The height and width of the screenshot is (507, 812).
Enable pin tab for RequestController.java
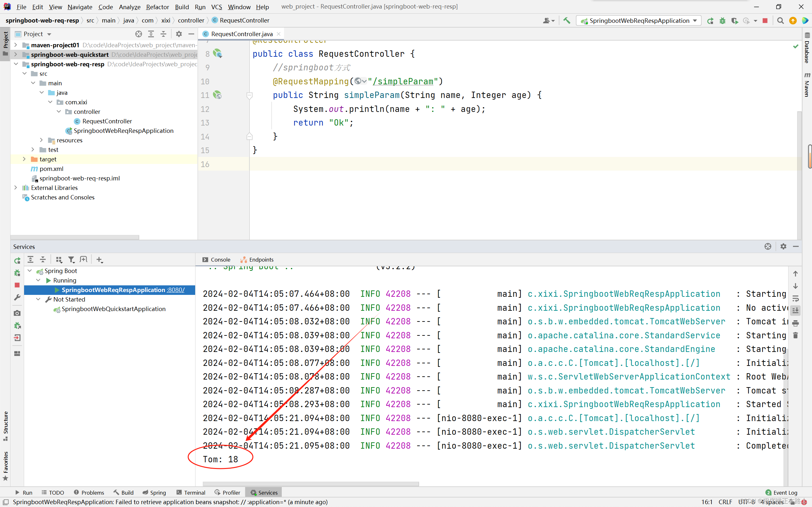tap(241, 33)
